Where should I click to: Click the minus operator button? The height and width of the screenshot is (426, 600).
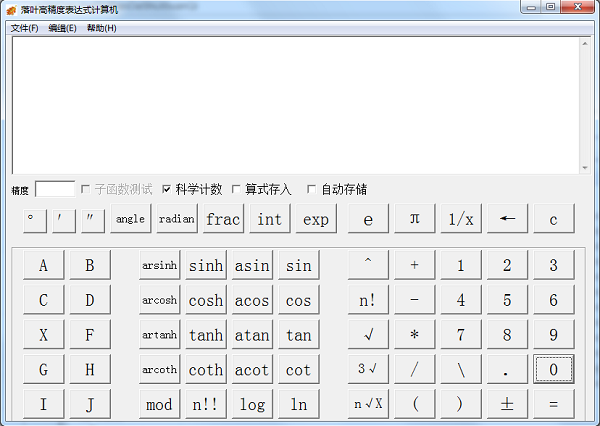(414, 300)
